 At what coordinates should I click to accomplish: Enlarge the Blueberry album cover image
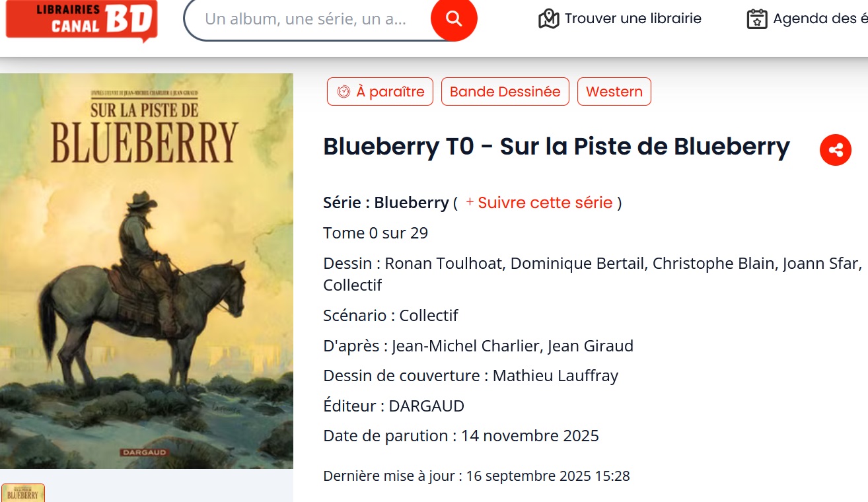coord(146,271)
